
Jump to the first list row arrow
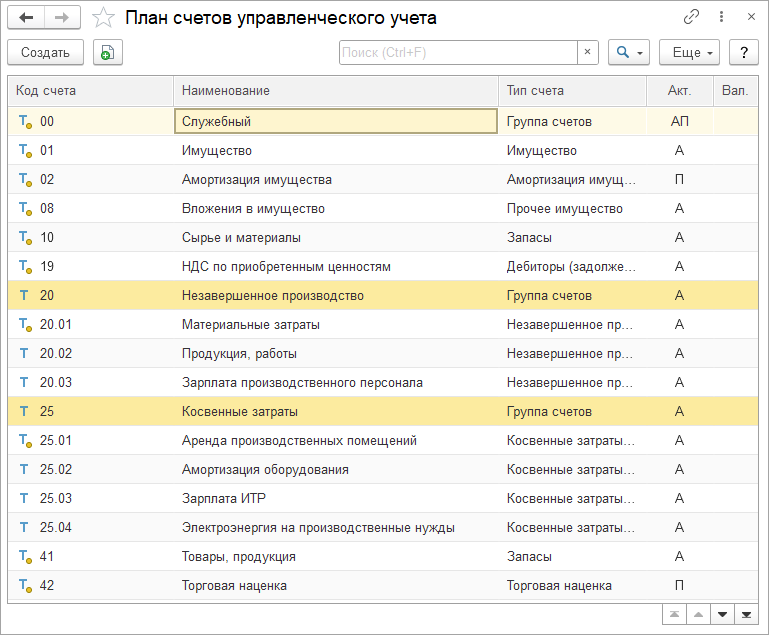[676, 614]
